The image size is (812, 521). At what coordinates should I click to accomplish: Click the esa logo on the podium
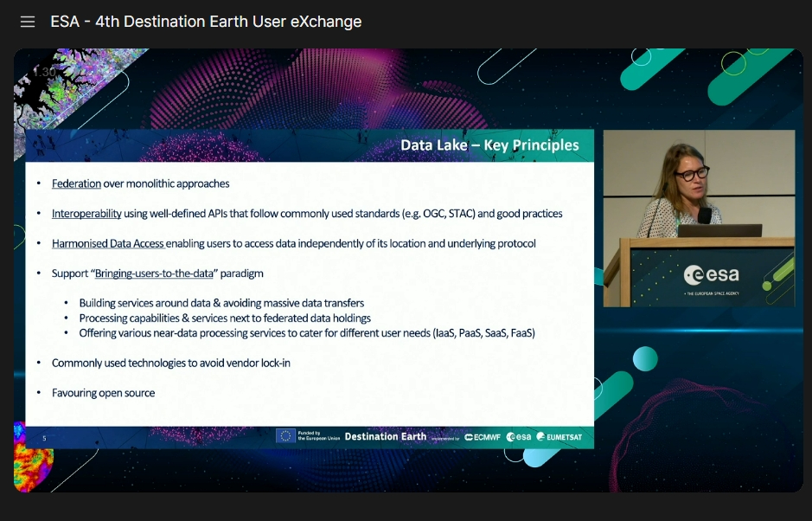[711, 275]
